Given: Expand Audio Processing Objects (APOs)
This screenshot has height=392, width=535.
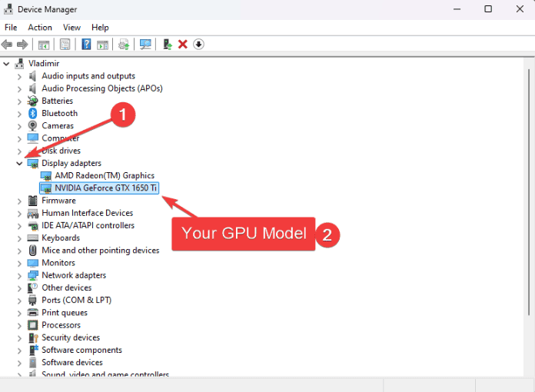Looking at the screenshot, I should point(19,88).
